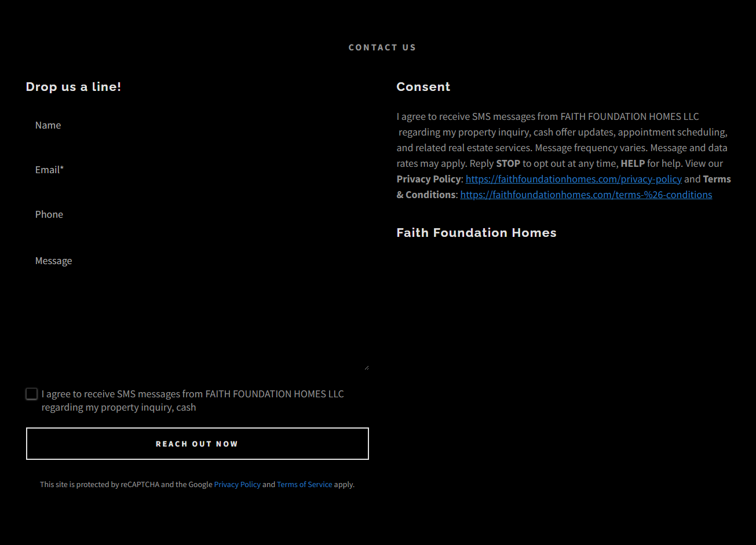Click the SMS consent label beside checkbox
The width and height of the screenshot is (756, 545).
click(x=193, y=401)
